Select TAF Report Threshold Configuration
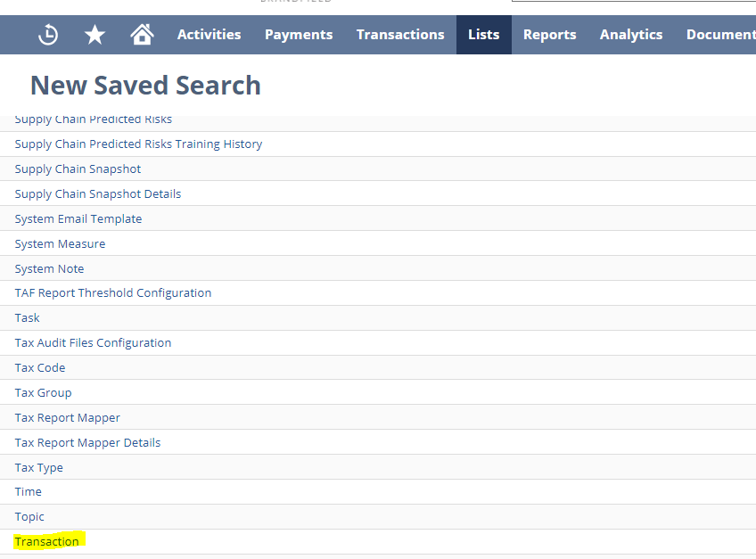The height and width of the screenshot is (559, 756). (113, 292)
